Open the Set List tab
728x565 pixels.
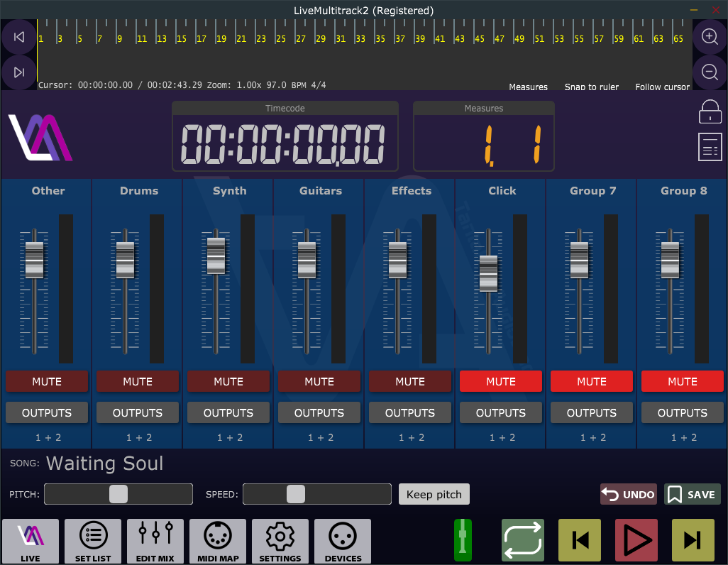93,541
